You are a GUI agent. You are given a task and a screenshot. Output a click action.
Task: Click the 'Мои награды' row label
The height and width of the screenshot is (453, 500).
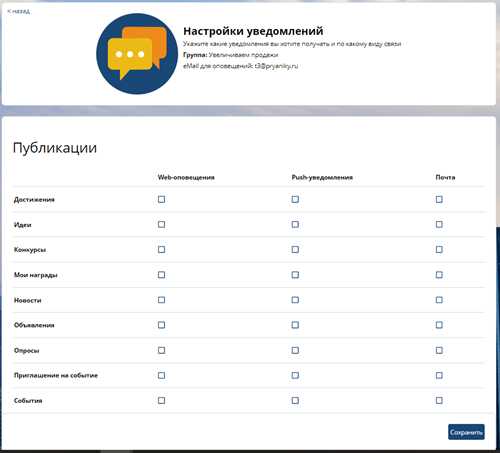tap(35, 275)
